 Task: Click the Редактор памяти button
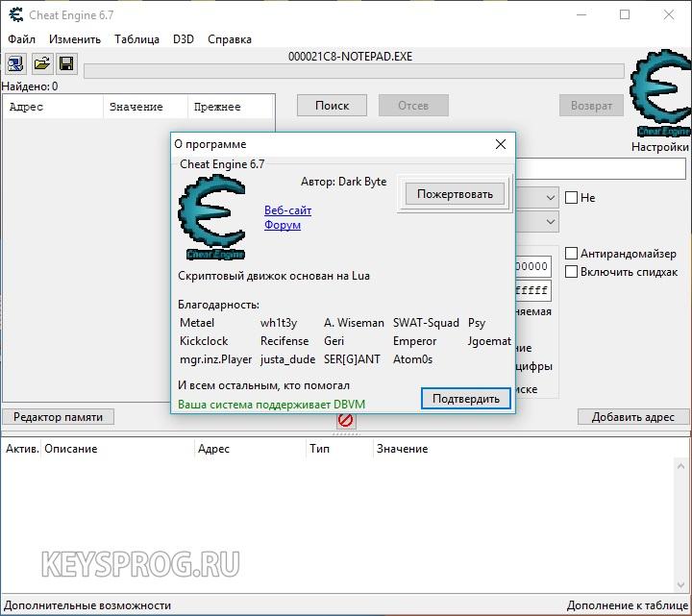(59, 417)
